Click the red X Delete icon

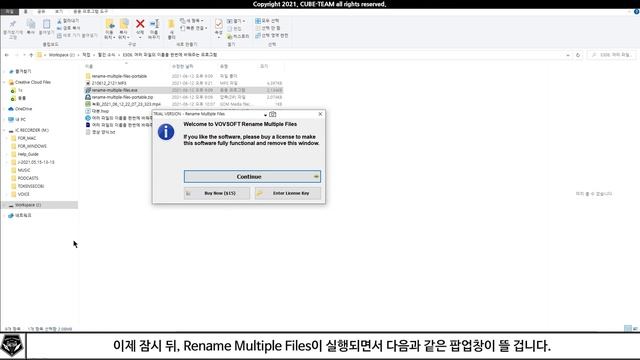pos(140,24)
